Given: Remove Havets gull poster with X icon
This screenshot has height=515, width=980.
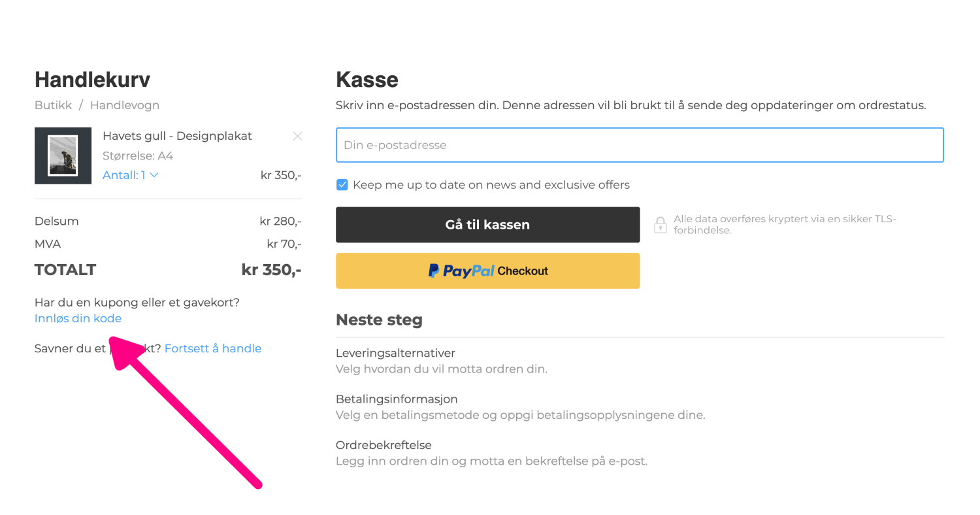Looking at the screenshot, I should (297, 137).
